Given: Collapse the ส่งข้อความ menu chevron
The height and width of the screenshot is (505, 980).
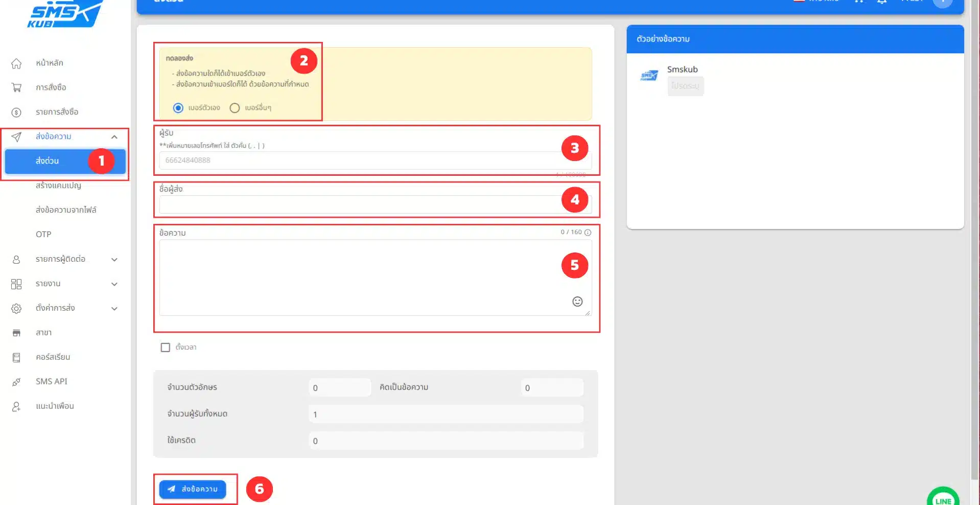Looking at the screenshot, I should click(114, 137).
